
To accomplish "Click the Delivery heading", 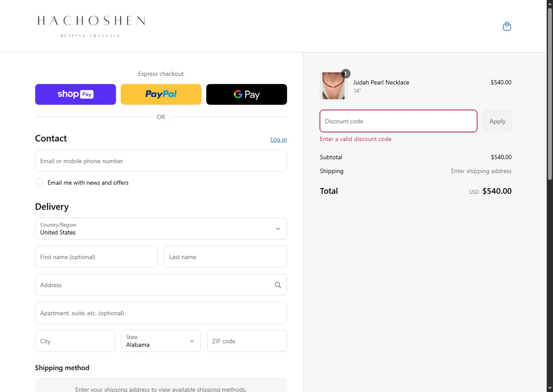I will [x=52, y=207].
